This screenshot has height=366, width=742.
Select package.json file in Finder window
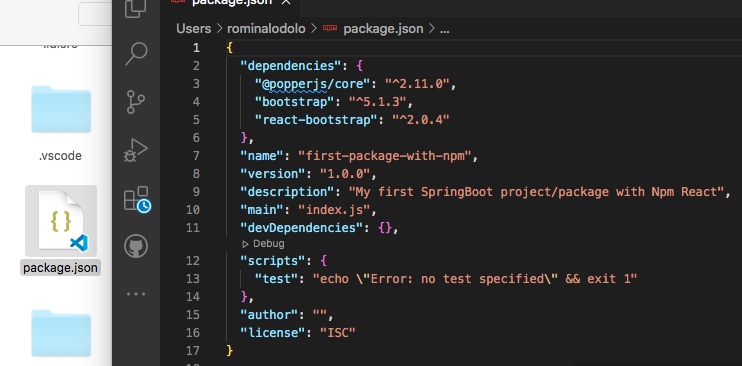click(61, 221)
